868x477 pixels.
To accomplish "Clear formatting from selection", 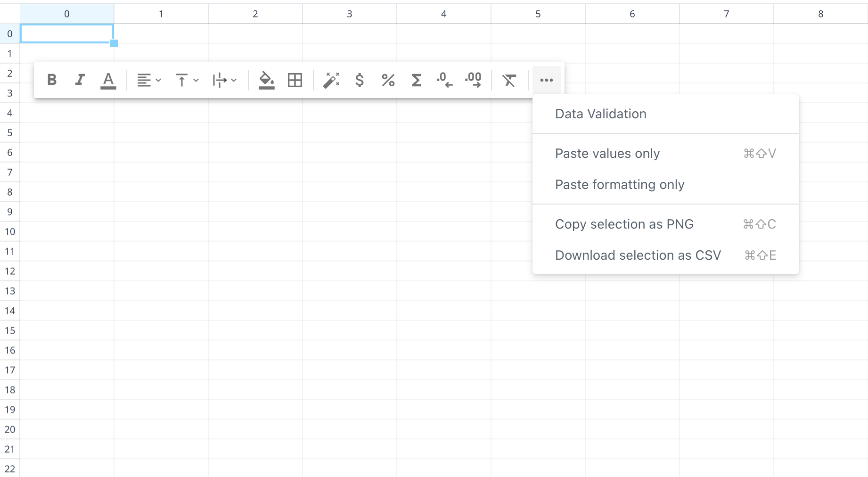I will 509,80.
